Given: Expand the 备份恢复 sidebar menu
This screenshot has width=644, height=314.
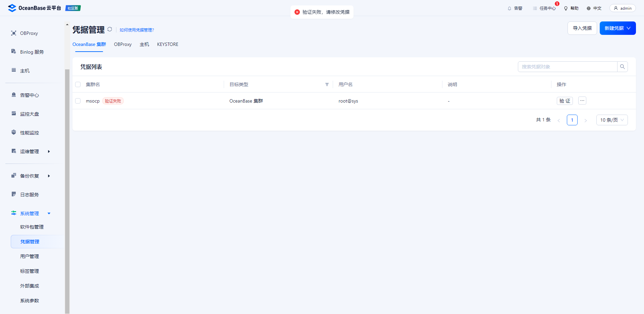Looking at the screenshot, I should pyautogui.click(x=30, y=176).
